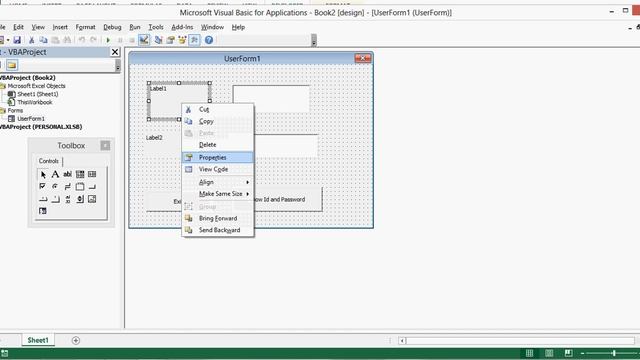640x360 pixels.
Task: Pick the MultiPage control in Toolbox
Action: point(55,199)
